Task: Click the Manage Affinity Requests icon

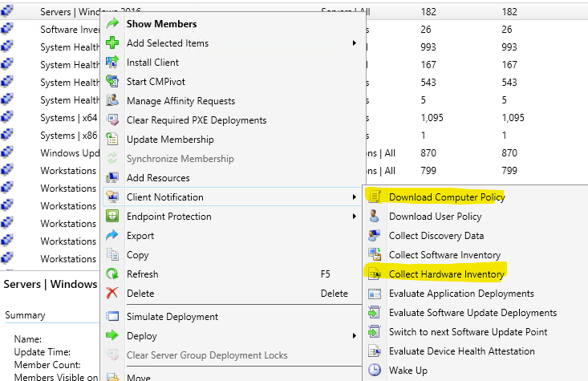Action: point(112,100)
